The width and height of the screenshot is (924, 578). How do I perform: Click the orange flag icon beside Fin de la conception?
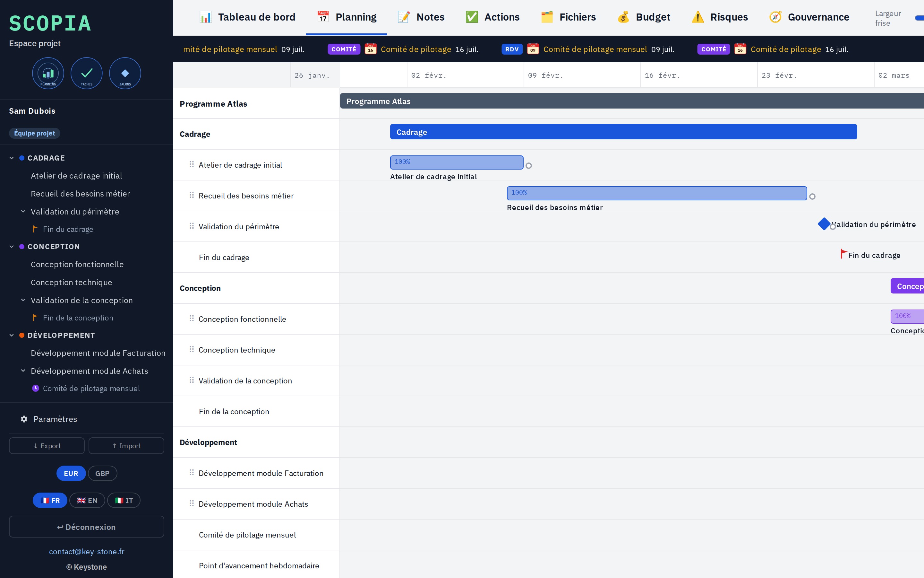35,318
